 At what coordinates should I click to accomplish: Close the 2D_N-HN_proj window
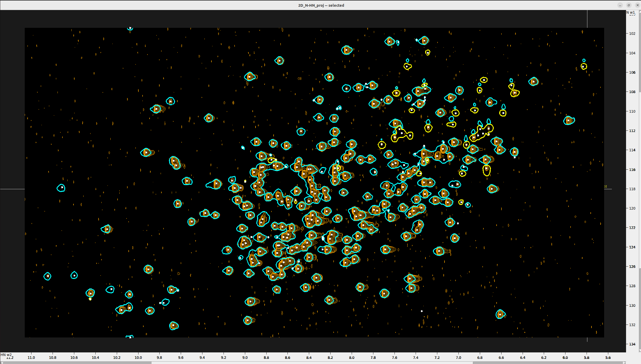[x=637, y=5]
